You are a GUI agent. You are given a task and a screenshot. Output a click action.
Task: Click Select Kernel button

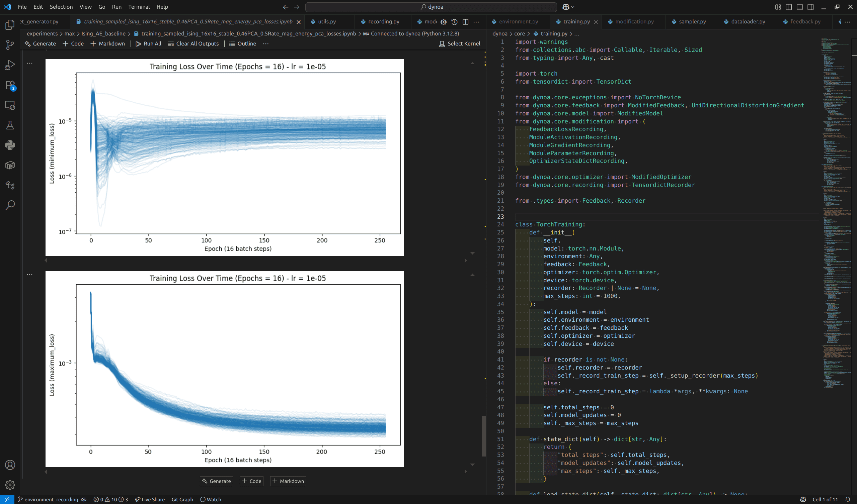459,43
